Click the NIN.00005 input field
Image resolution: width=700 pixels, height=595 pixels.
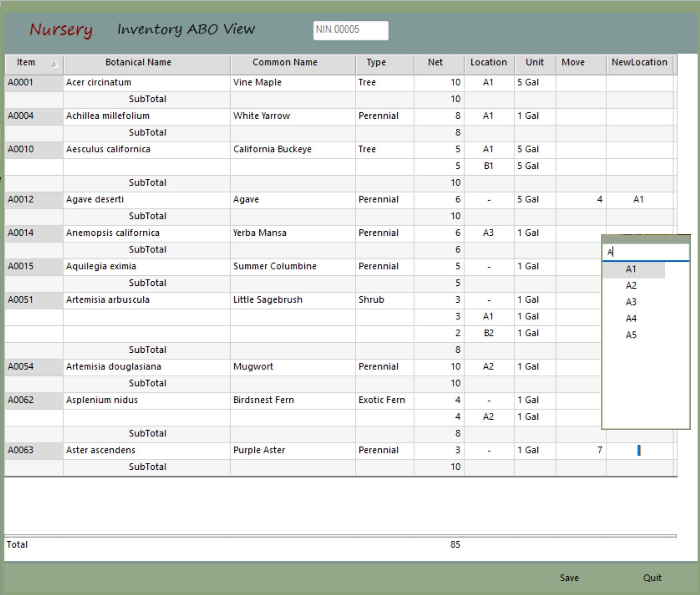[351, 30]
